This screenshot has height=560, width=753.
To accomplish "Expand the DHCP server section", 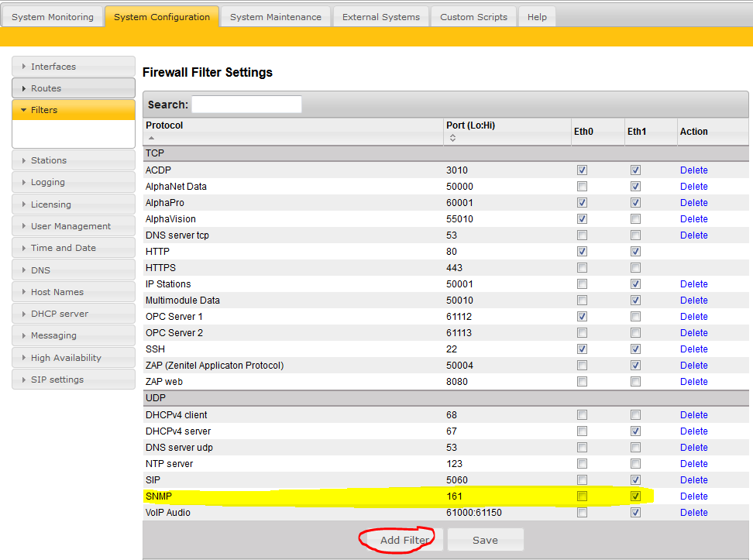I will point(73,313).
